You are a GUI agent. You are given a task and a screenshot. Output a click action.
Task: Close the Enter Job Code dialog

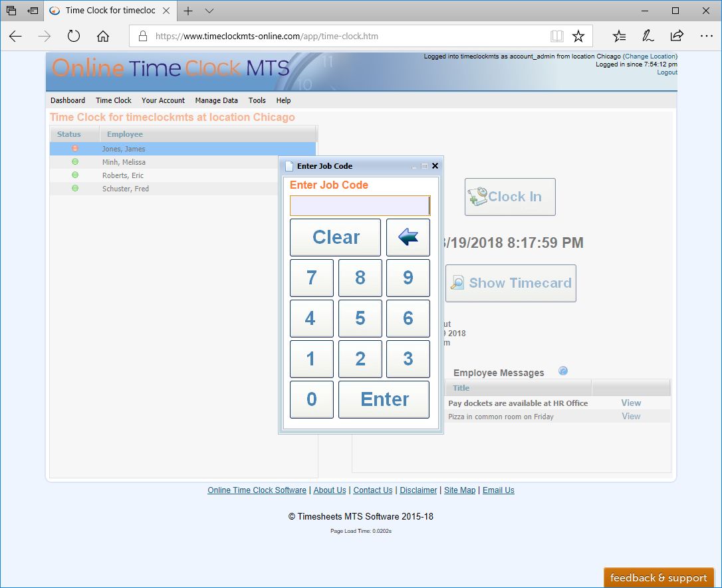pyautogui.click(x=435, y=165)
